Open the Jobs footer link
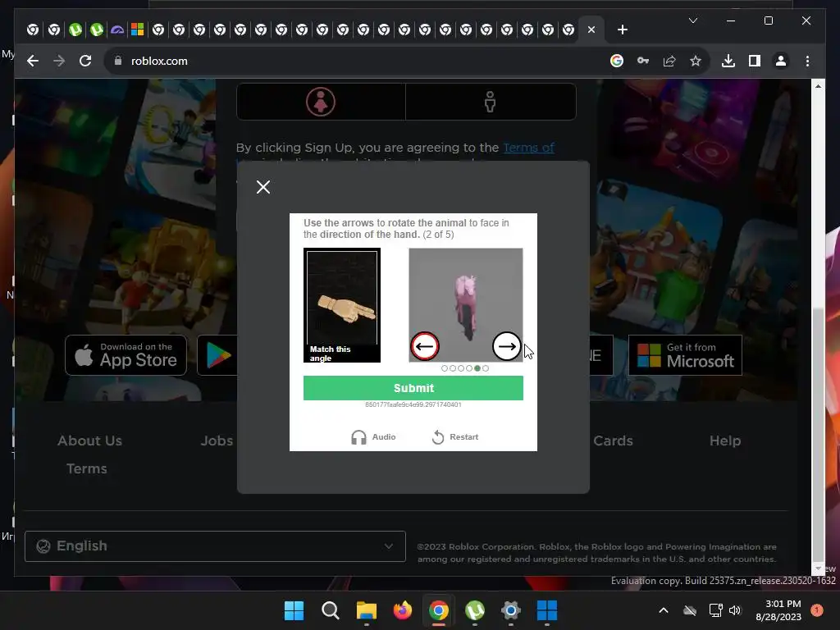This screenshot has width=840, height=630. point(217,441)
